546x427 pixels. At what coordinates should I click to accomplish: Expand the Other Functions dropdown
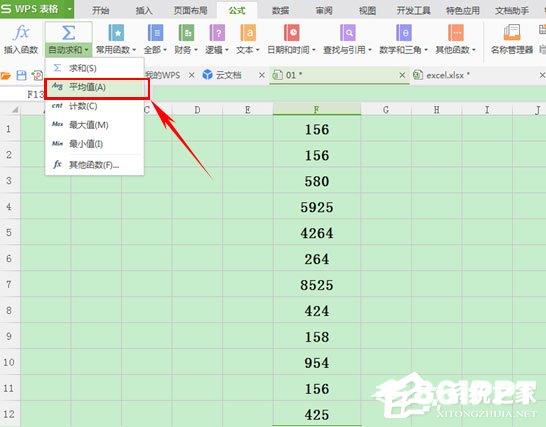[474, 50]
